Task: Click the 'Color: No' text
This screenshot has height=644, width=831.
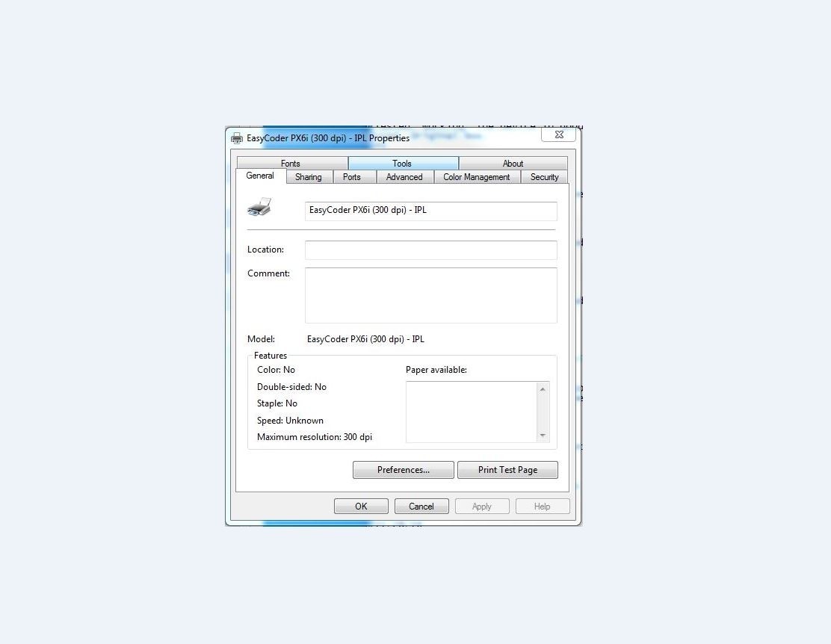Action: click(x=276, y=370)
